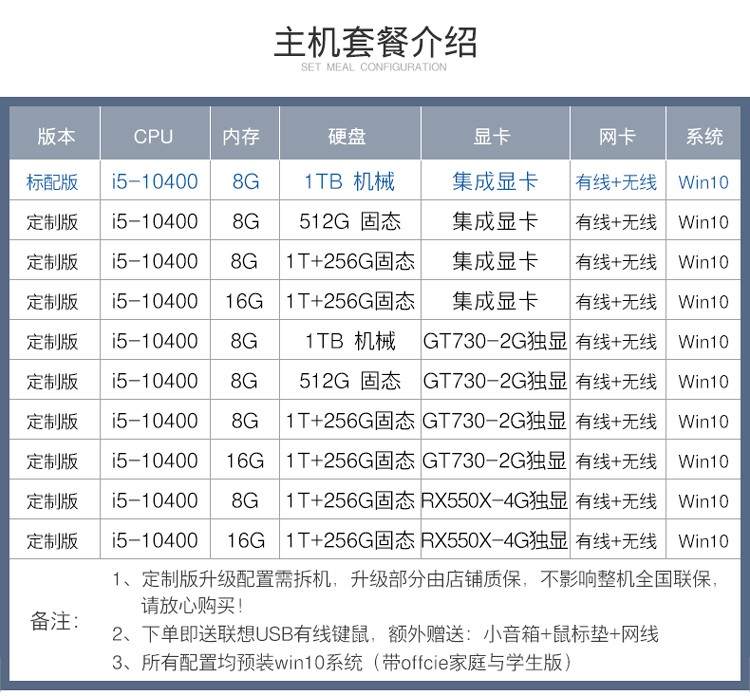Click 512G 固态 in the 集成显卡 row
Viewport: 750px width, 696px height.
click(x=350, y=221)
